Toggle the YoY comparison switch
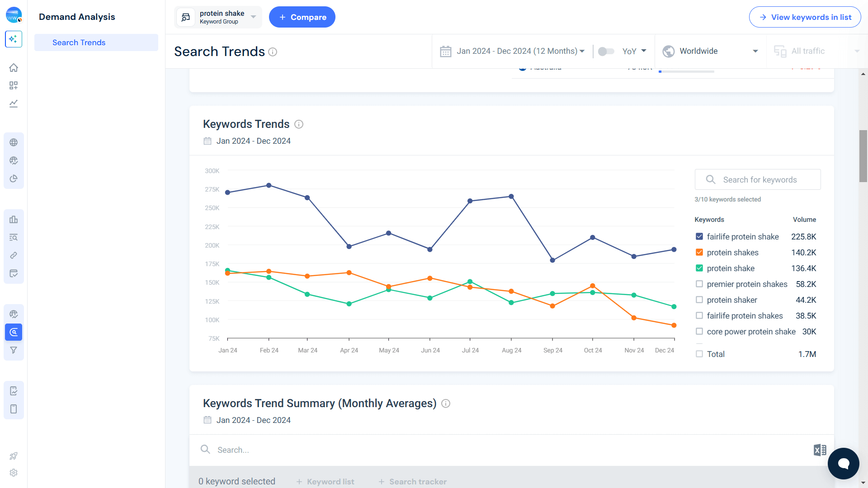Viewport: 868px width, 488px height. pos(606,51)
